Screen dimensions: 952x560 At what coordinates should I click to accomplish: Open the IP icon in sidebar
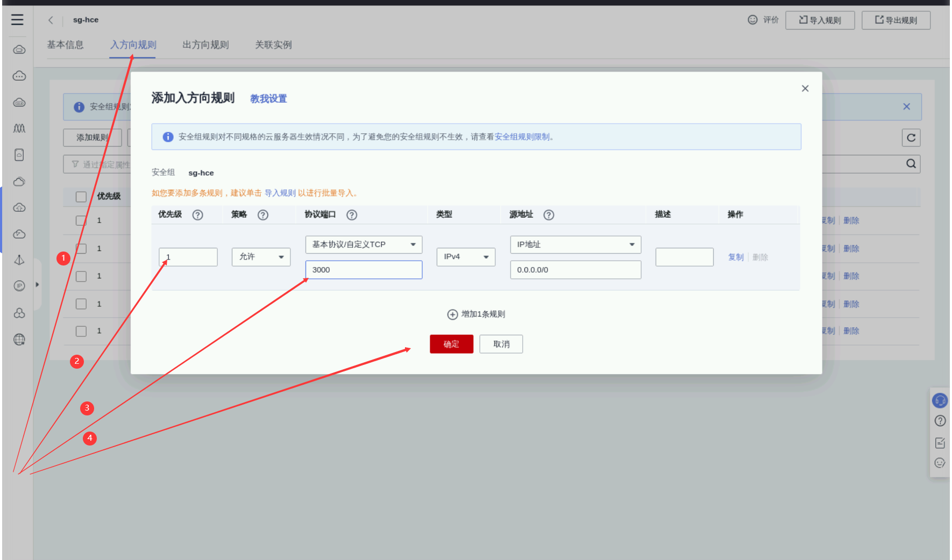[x=19, y=286]
